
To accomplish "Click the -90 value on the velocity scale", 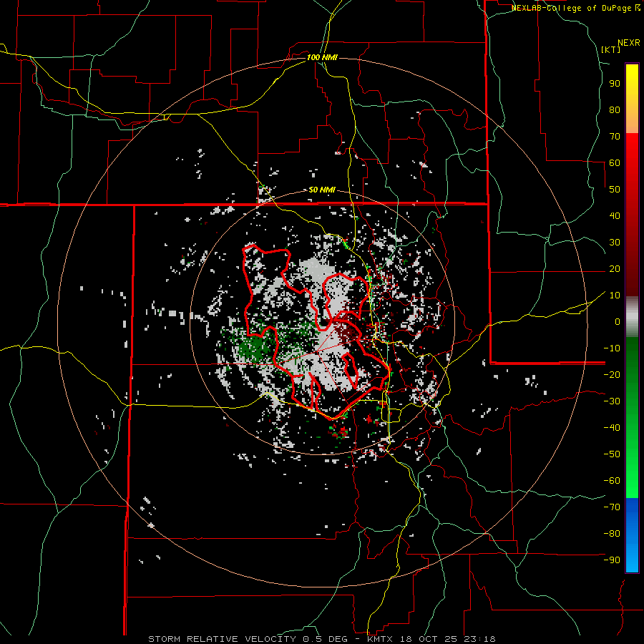I will pos(612,560).
